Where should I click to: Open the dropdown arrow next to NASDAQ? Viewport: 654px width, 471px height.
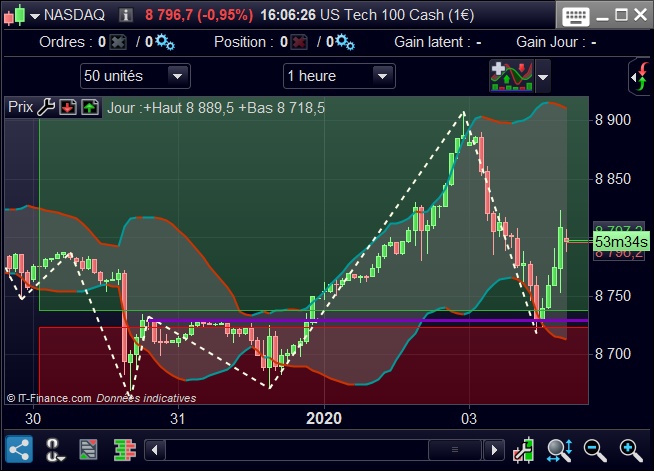[35, 16]
